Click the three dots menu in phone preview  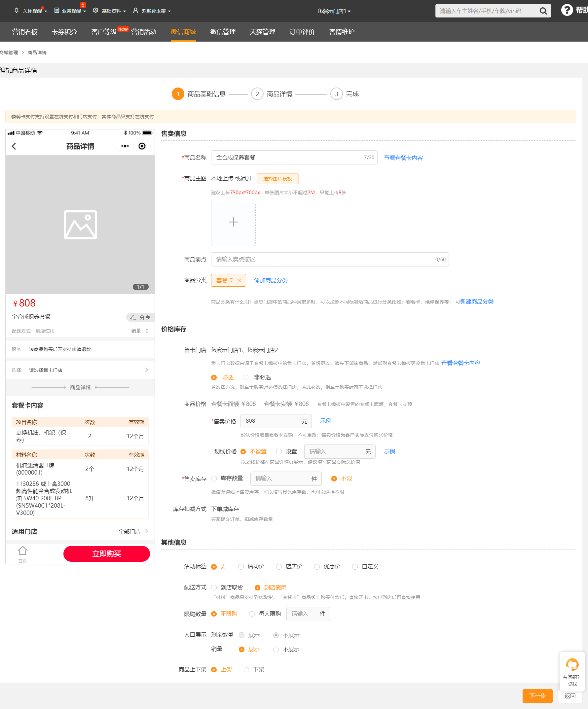125,146
